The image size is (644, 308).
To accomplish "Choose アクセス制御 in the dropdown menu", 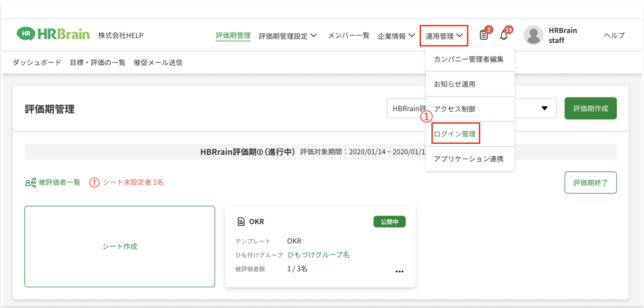I will coord(454,109).
